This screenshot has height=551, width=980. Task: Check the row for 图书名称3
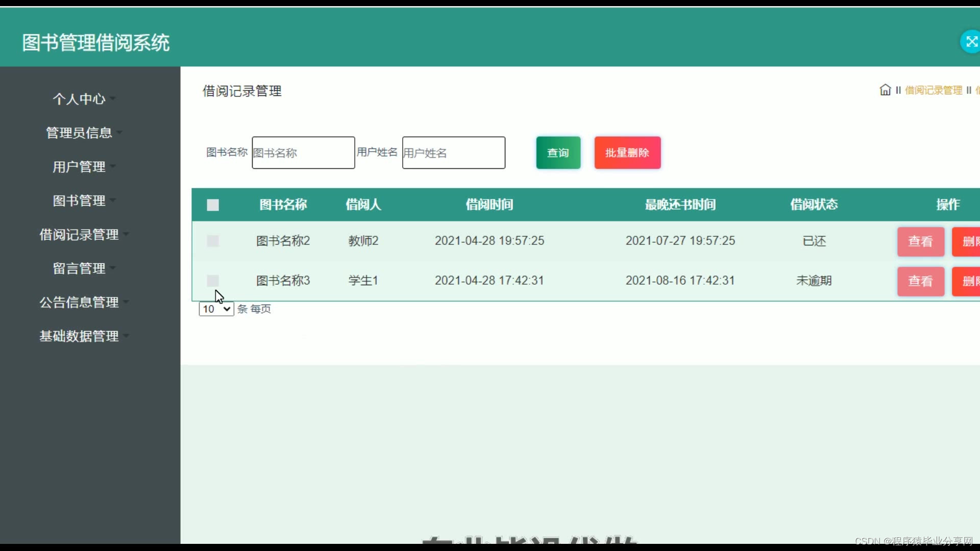[x=213, y=281]
